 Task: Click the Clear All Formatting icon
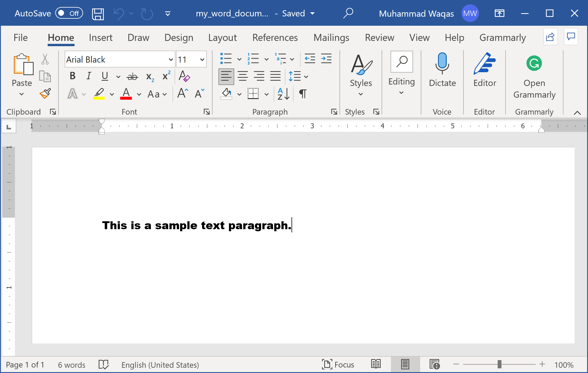pyautogui.click(x=184, y=76)
